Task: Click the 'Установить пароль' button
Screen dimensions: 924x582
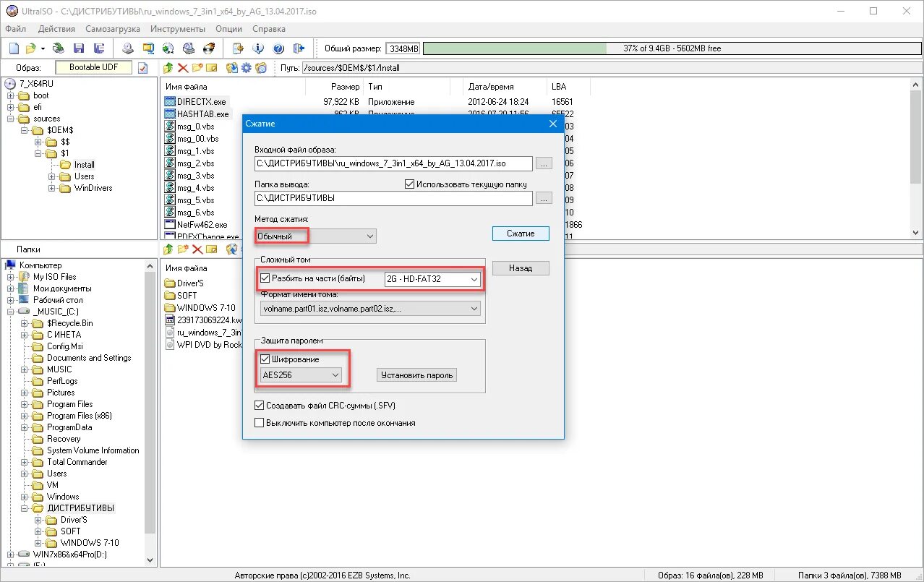Action: point(417,375)
